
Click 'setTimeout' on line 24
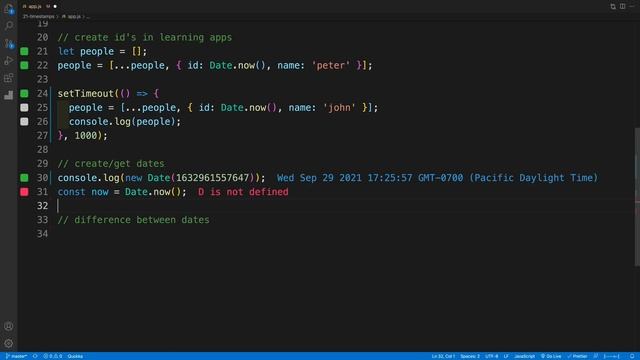tap(85, 93)
